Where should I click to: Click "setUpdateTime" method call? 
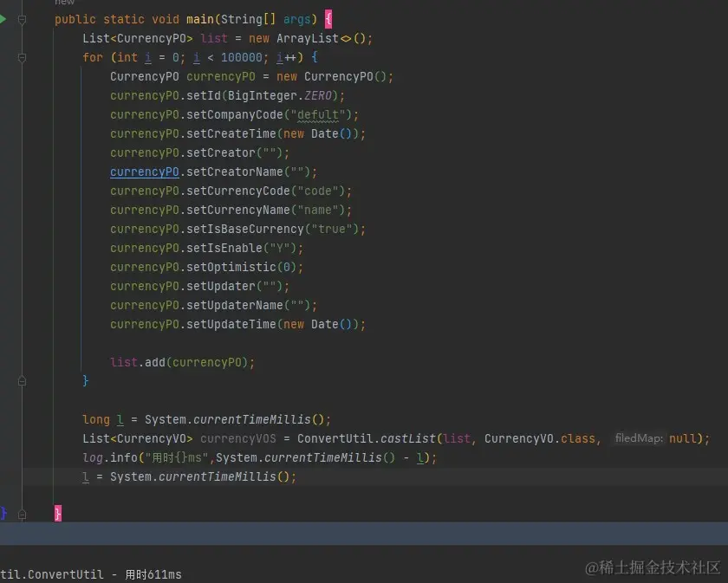(231, 324)
